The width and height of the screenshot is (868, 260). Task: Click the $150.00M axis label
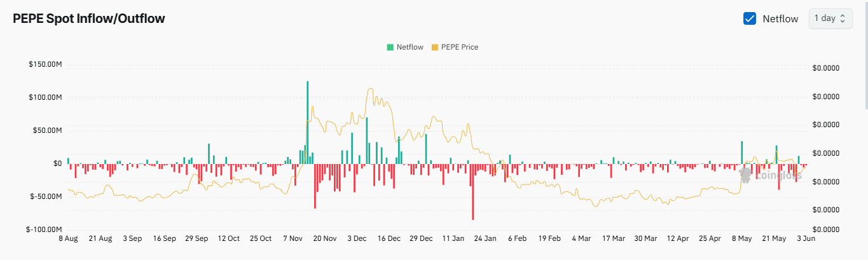pos(44,65)
